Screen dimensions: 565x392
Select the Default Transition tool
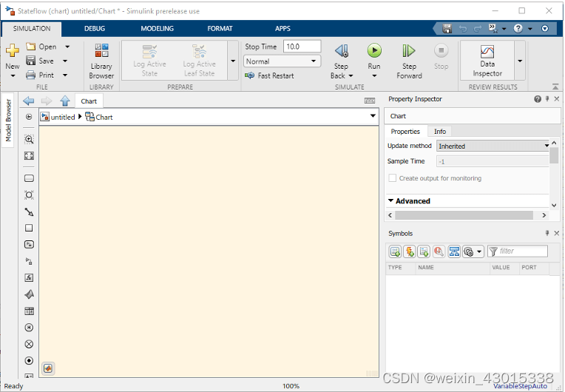pos(29,212)
